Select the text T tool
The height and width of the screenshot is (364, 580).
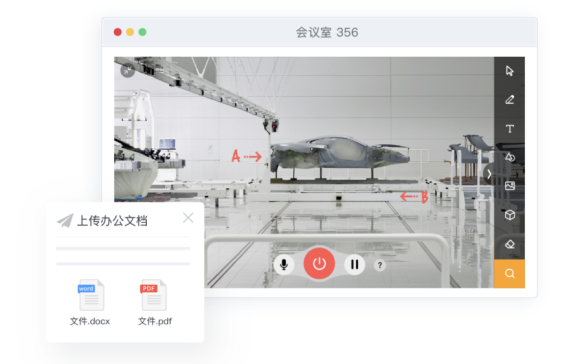pyautogui.click(x=510, y=129)
